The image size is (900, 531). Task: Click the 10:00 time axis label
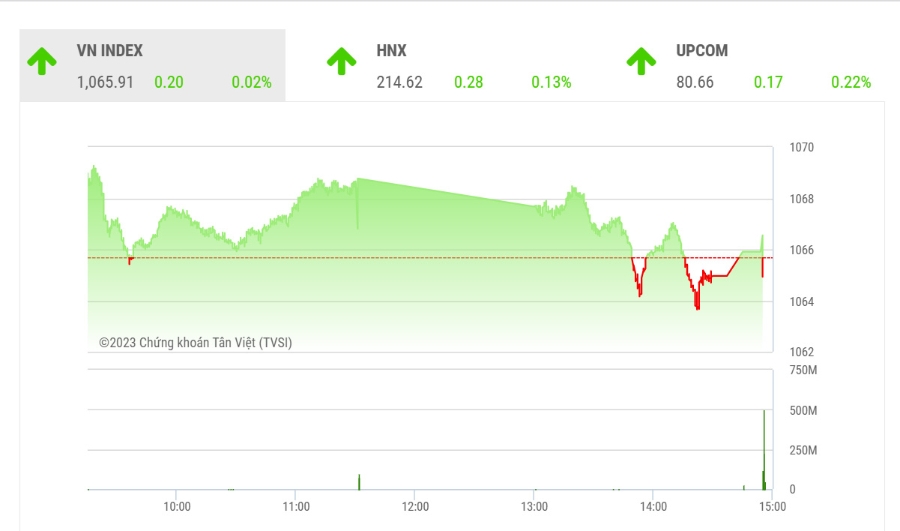click(177, 506)
